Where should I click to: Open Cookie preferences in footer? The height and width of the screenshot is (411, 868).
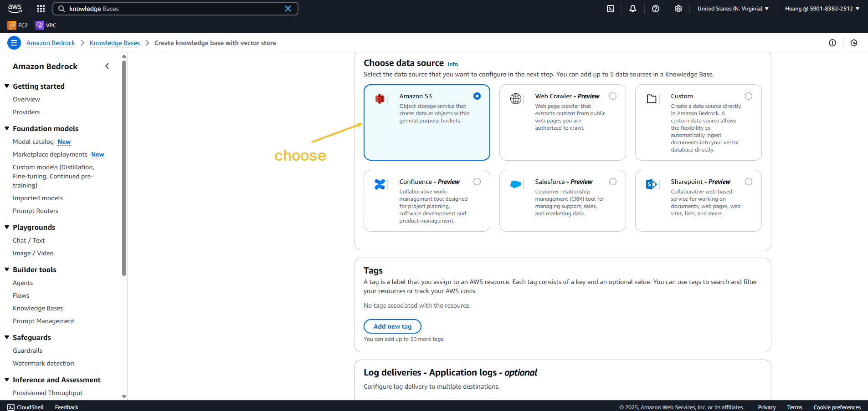(x=837, y=407)
